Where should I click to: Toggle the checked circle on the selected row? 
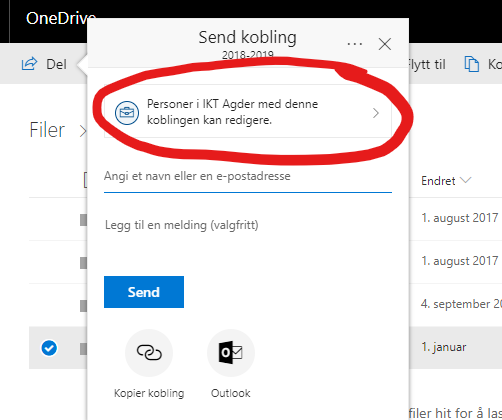[x=49, y=348]
